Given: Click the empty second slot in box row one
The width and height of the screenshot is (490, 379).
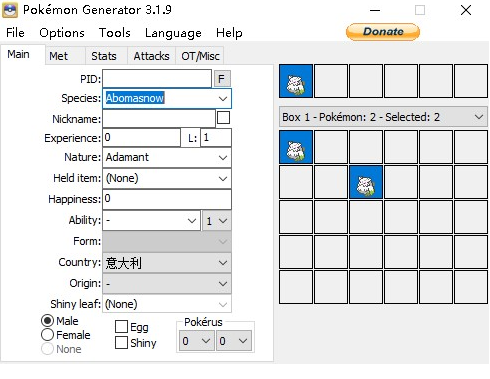Looking at the screenshot, I should pos(331,147).
